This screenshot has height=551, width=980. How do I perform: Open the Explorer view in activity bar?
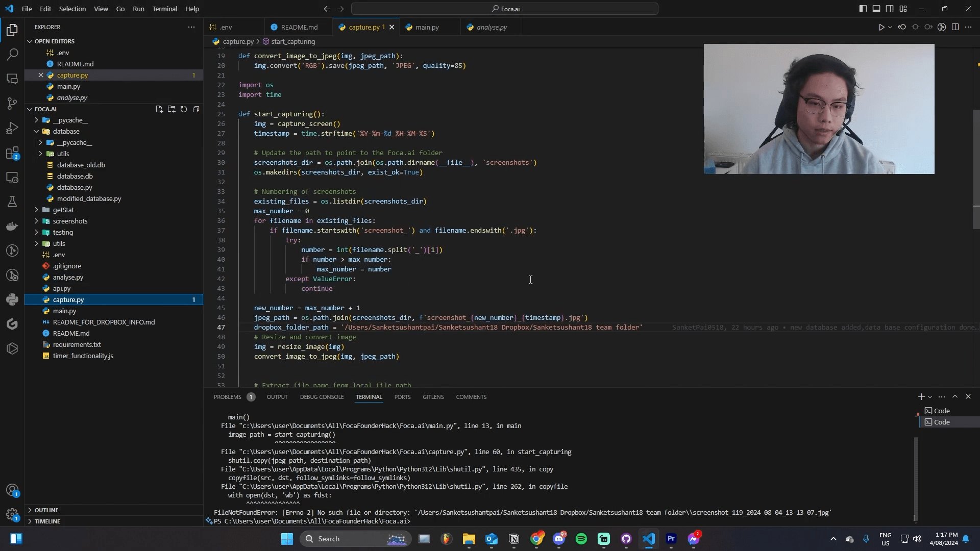click(x=12, y=30)
